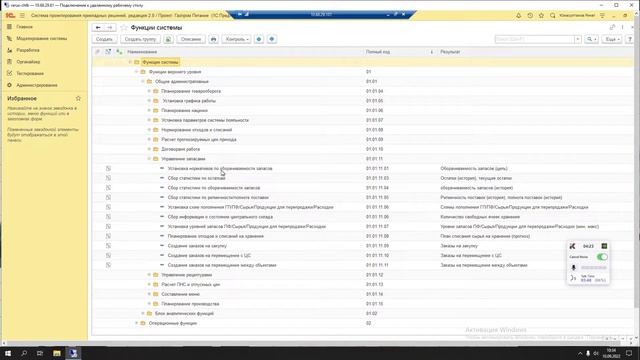The image size is (640, 360).
Task: Click the green document icon in toolbar
Action: [168, 39]
